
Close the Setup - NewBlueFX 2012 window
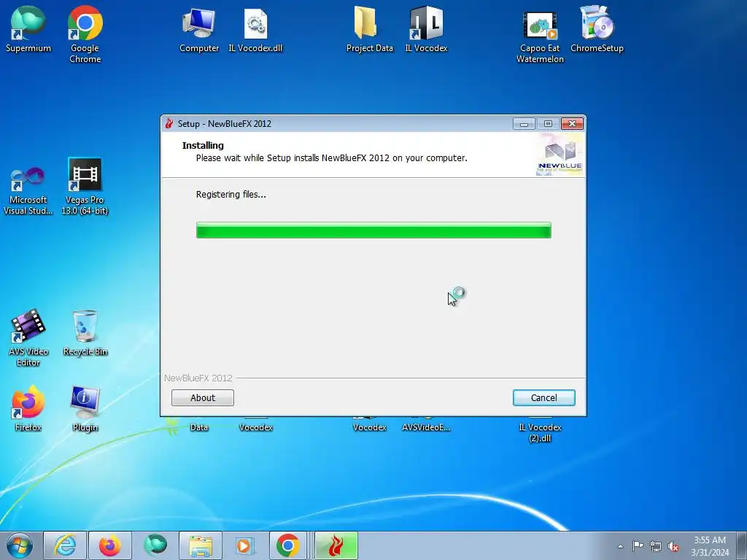coord(572,124)
